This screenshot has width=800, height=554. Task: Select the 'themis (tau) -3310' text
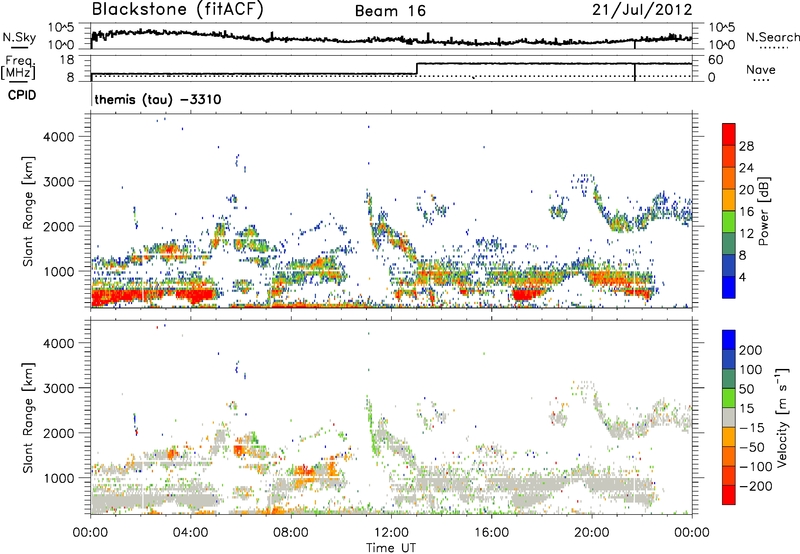(x=158, y=99)
